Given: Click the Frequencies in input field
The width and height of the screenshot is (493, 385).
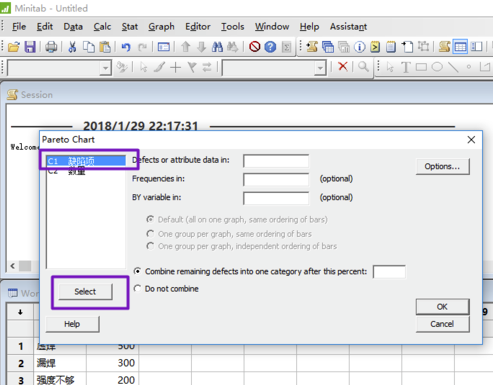Looking at the screenshot, I should (276, 180).
